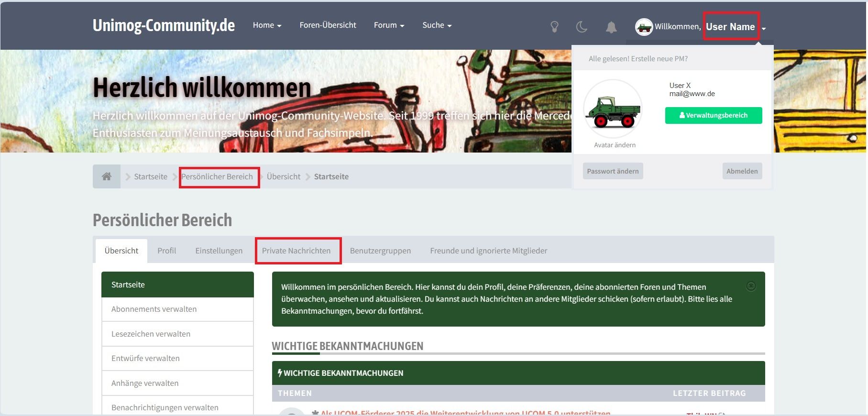This screenshot has height=416, width=868.
Task: Click Passwort ändern button
Action: (613, 171)
